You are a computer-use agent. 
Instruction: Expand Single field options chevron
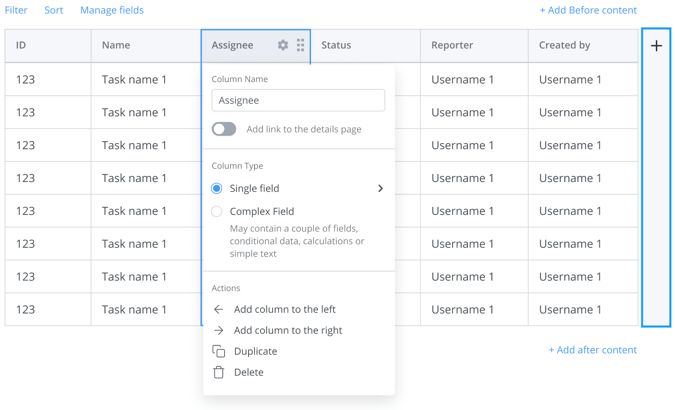click(x=380, y=188)
